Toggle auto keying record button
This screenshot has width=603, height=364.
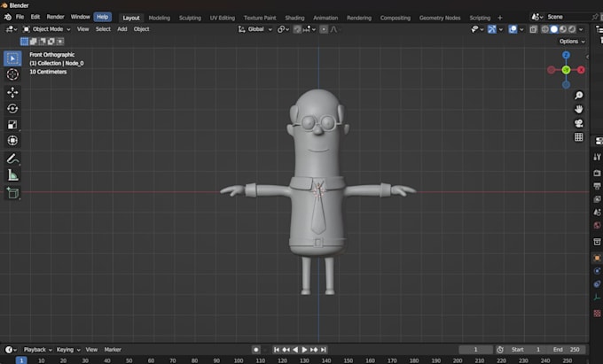[x=255, y=350]
